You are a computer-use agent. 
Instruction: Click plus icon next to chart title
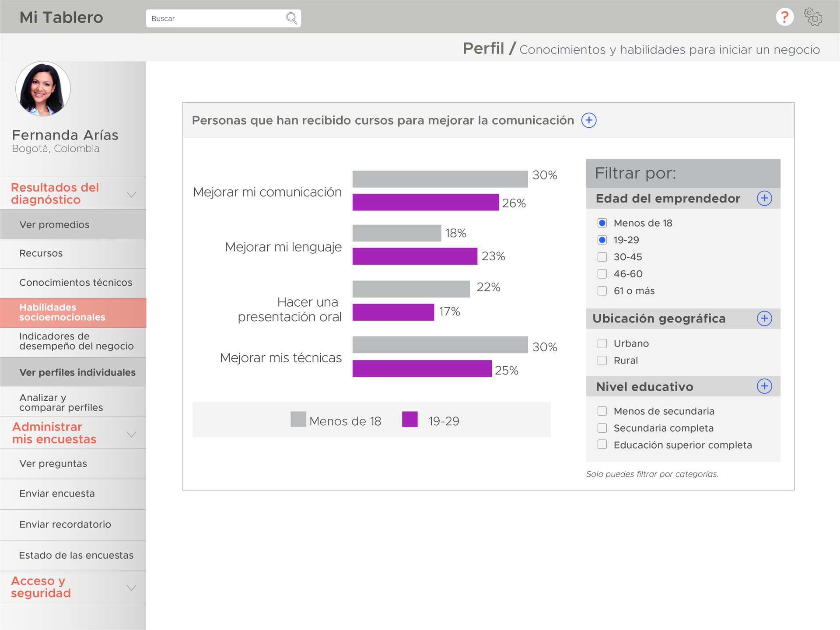(x=589, y=120)
